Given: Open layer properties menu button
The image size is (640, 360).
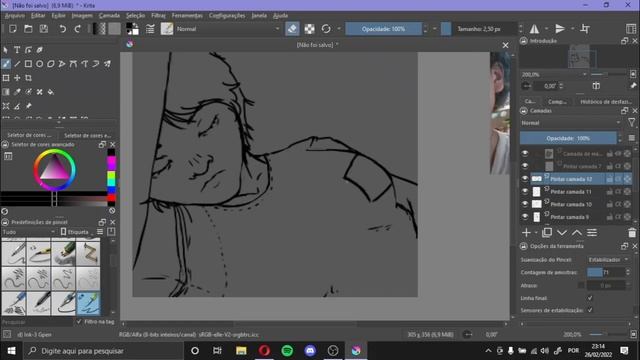Looking at the screenshot, I should pyautogui.click(x=592, y=233).
